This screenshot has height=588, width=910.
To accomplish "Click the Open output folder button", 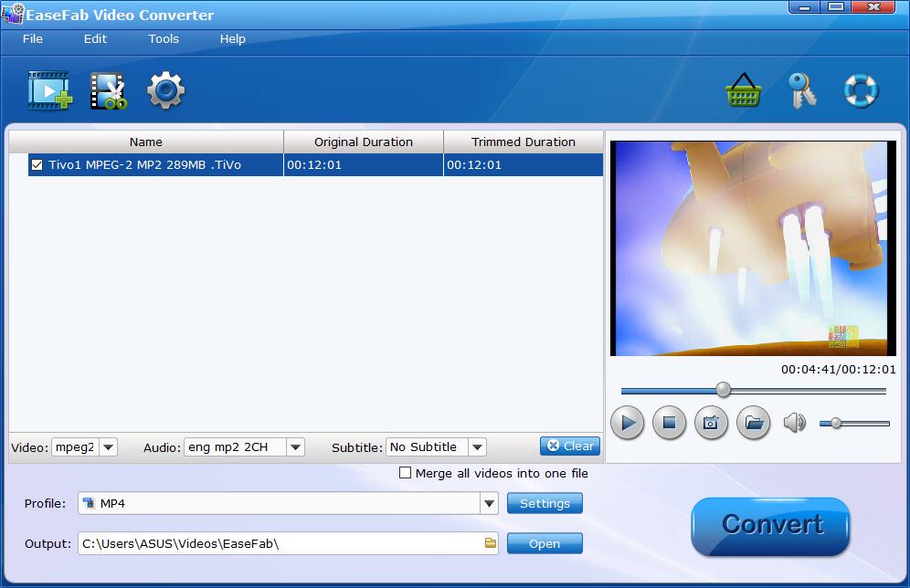I will pyautogui.click(x=545, y=543).
